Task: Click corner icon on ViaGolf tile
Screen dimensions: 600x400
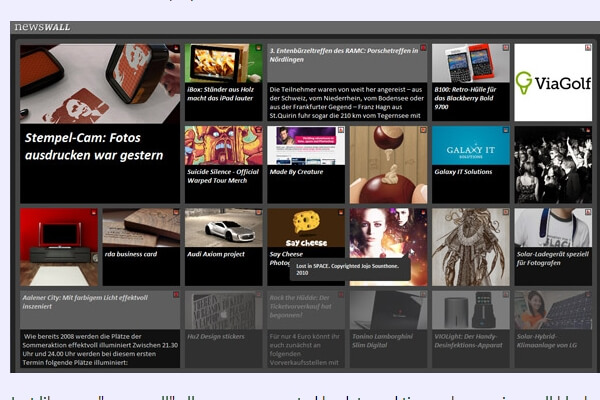Action: [x=588, y=48]
